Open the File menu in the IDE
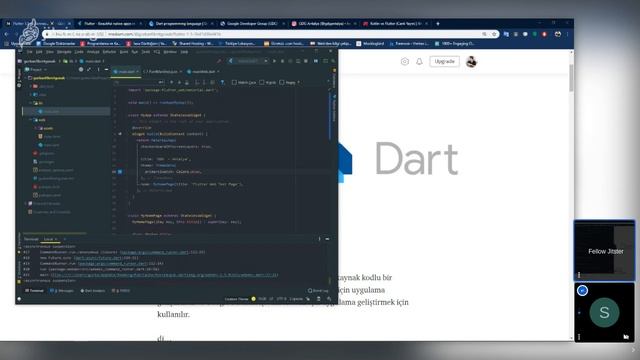Viewport: 640px width, 360px height. click(29, 52)
